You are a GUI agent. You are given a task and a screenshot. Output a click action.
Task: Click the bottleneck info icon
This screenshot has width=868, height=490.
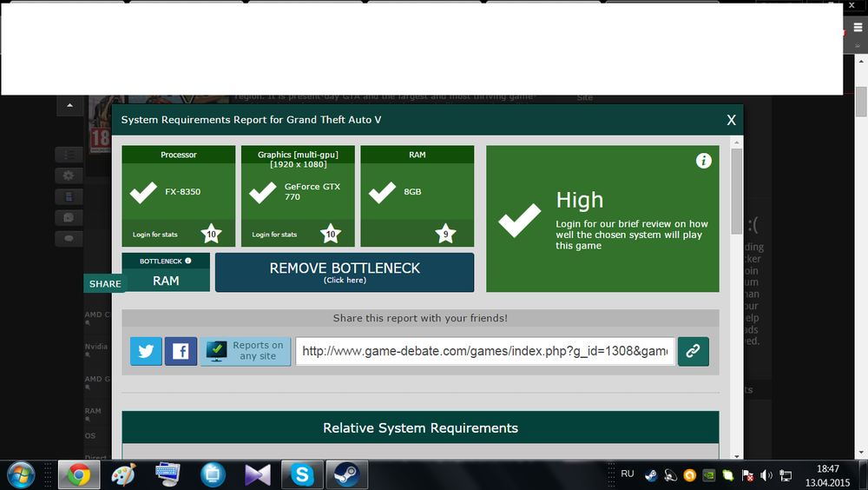coord(188,261)
